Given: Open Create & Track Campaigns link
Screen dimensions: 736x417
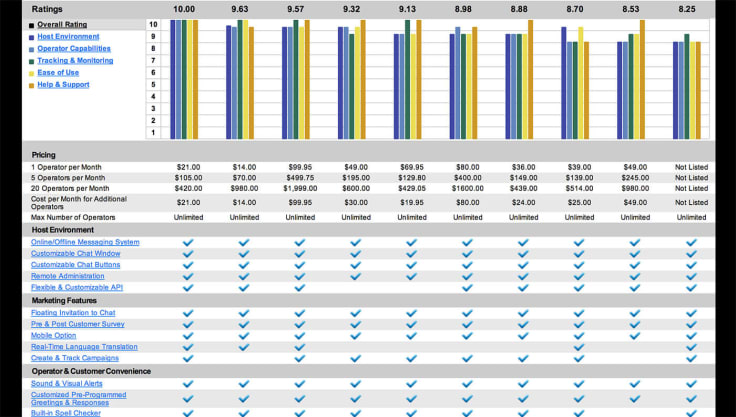Looking at the screenshot, I should click(75, 358).
